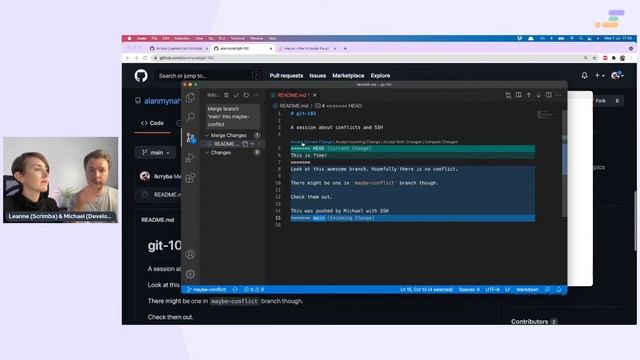Open the Accounts menu in activity bar
The height and width of the screenshot is (360, 640).
click(x=190, y=254)
